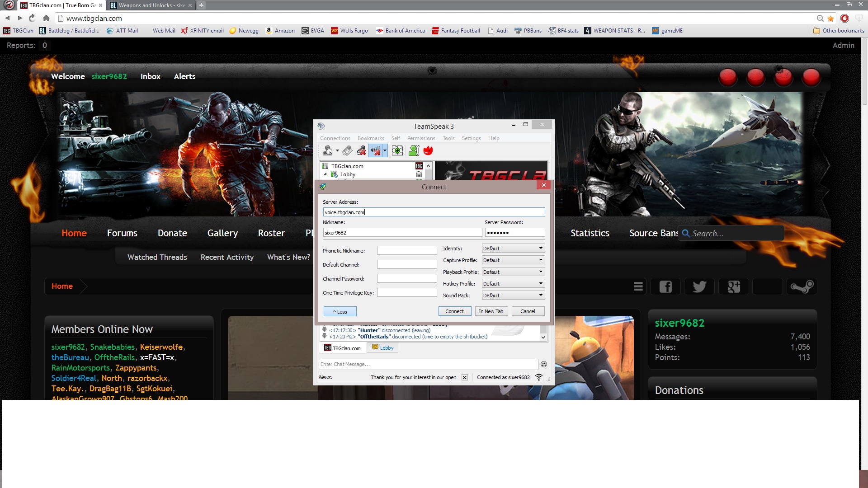Open the Sound Pack dropdown
The width and height of the screenshot is (868, 488).
(x=513, y=296)
